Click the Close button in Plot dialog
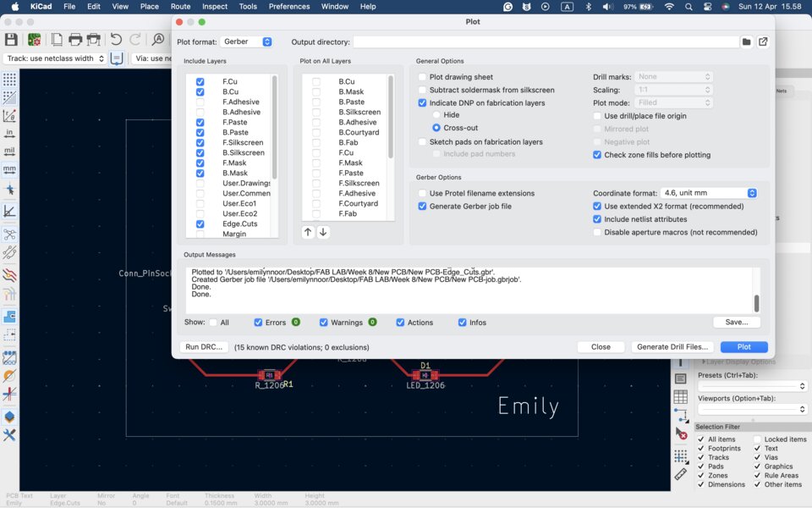 pyautogui.click(x=601, y=347)
